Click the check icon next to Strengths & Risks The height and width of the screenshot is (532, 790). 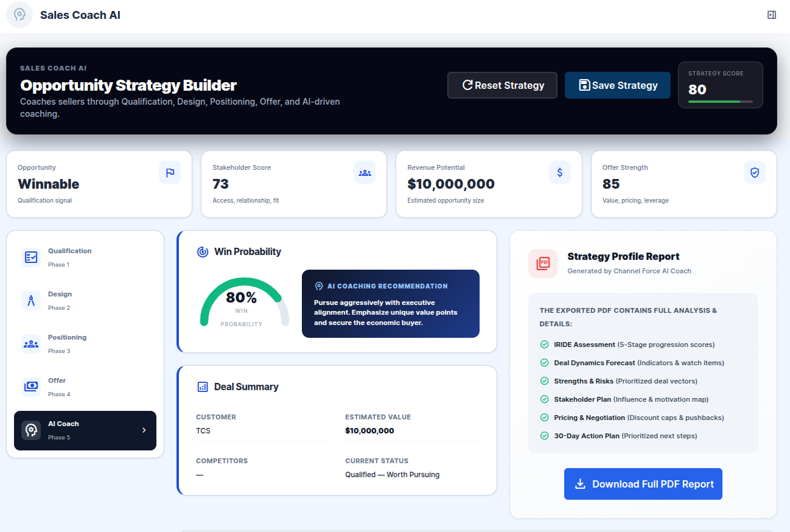coord(545,381)
